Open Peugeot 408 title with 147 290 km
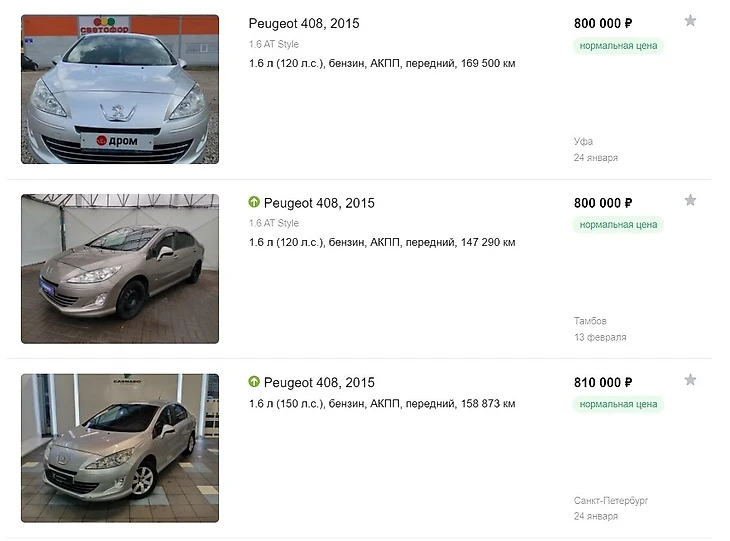 click(319, 203)
